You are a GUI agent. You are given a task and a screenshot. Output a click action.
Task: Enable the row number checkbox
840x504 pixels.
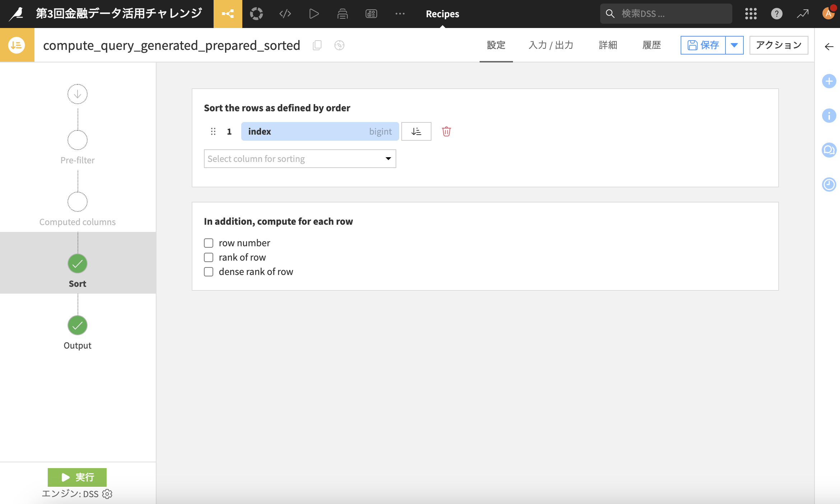point(209,243)
